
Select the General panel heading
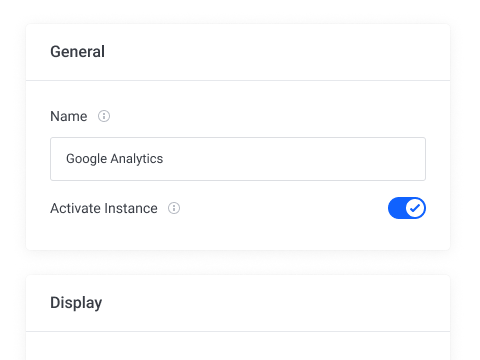pos(77,52)
